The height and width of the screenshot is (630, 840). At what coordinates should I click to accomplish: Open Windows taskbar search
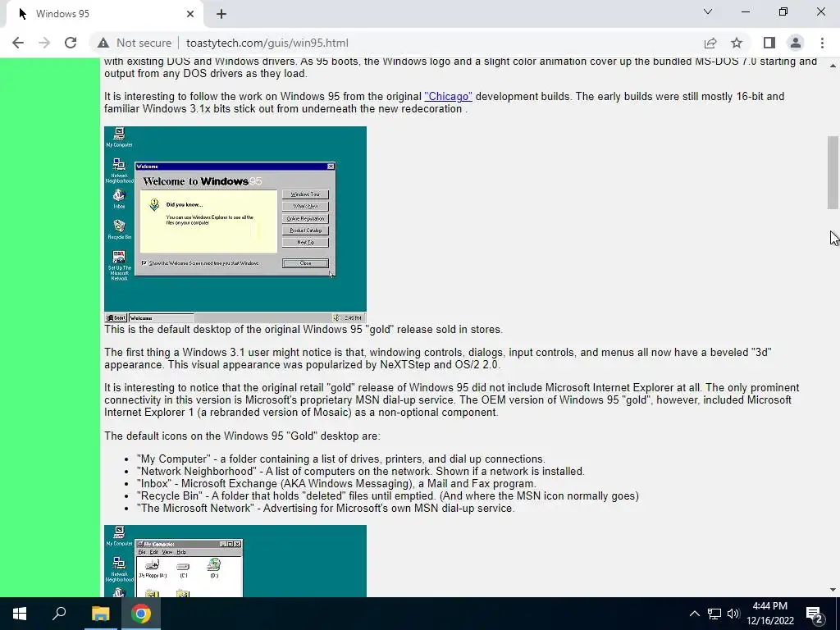(59, 614)
